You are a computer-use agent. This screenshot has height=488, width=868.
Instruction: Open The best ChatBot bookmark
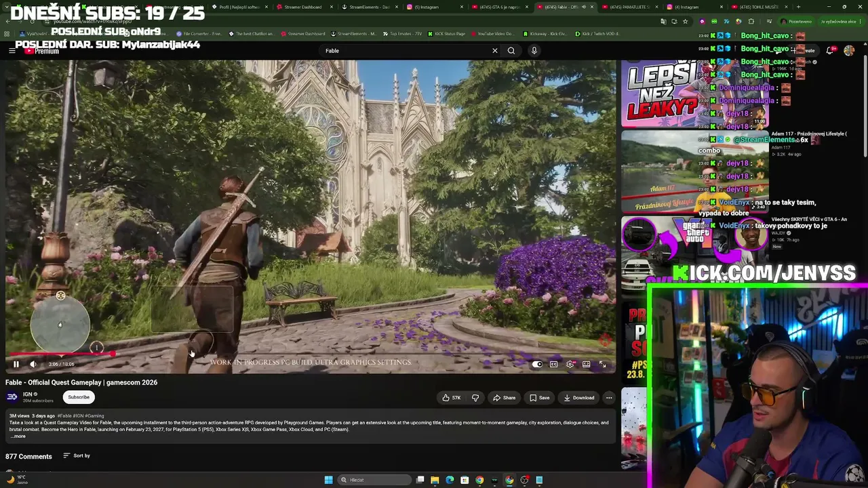coord(252,34)
